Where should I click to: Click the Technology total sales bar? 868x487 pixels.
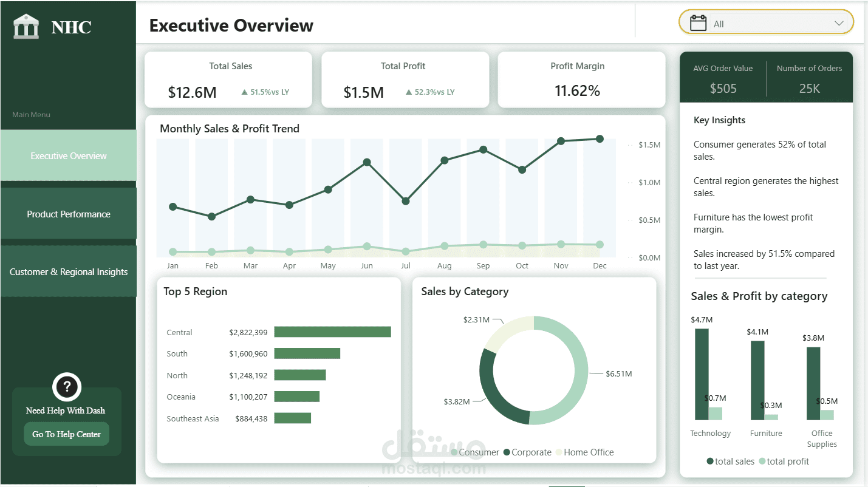702,374
